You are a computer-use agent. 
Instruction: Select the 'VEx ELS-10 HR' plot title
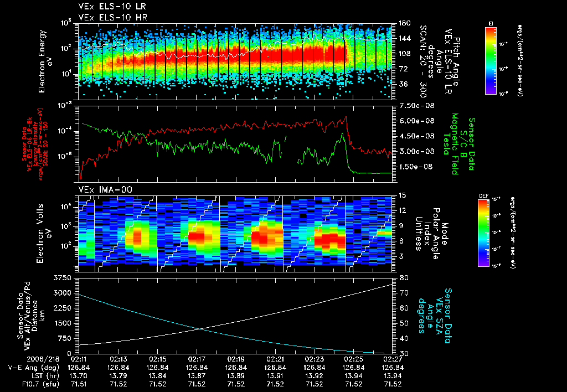click(x=112, y=17)
